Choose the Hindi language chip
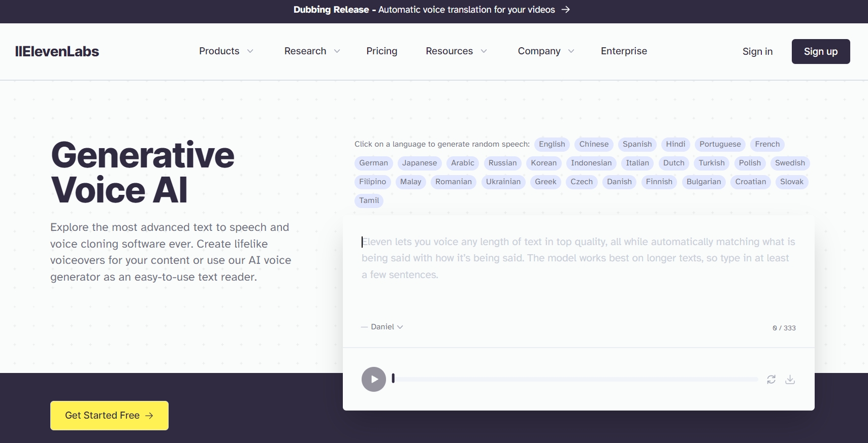868x443 pixels. 676,144
